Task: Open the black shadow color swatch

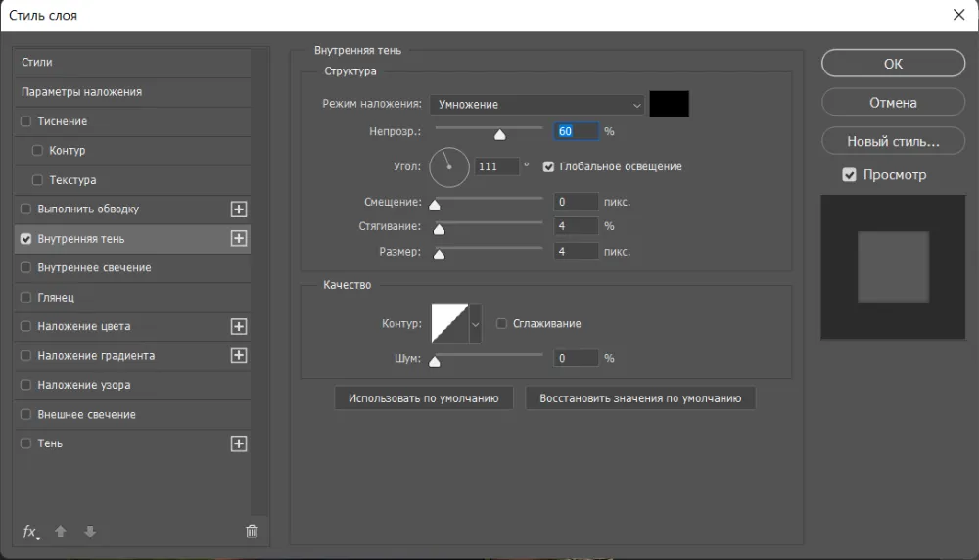Action: [670, 104]
